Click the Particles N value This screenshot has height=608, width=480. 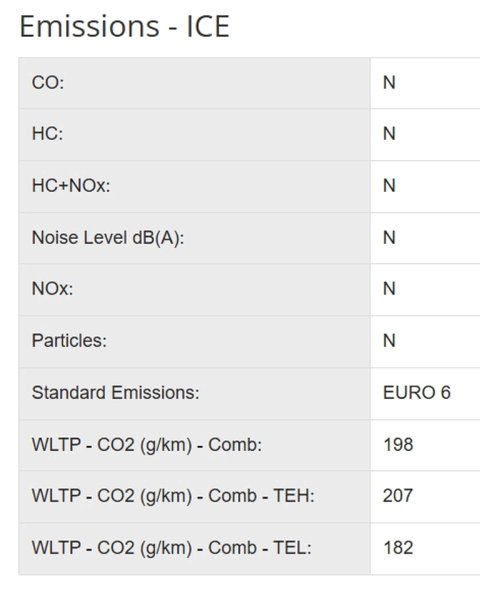coord(389,341)
